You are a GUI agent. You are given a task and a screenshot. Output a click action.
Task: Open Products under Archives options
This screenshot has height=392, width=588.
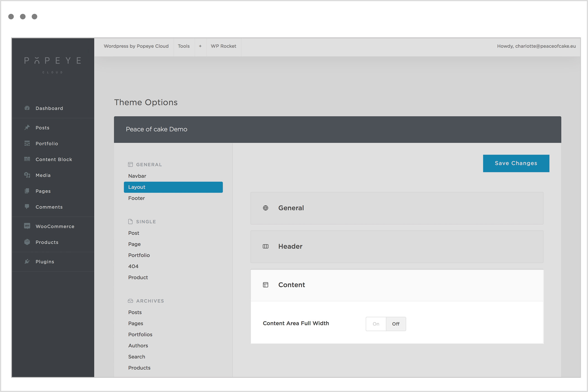[x=139, y=368]
